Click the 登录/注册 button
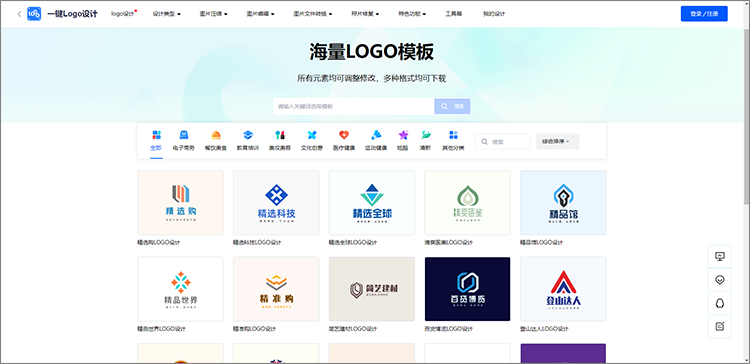750x364 pixels. pos(704,14)
